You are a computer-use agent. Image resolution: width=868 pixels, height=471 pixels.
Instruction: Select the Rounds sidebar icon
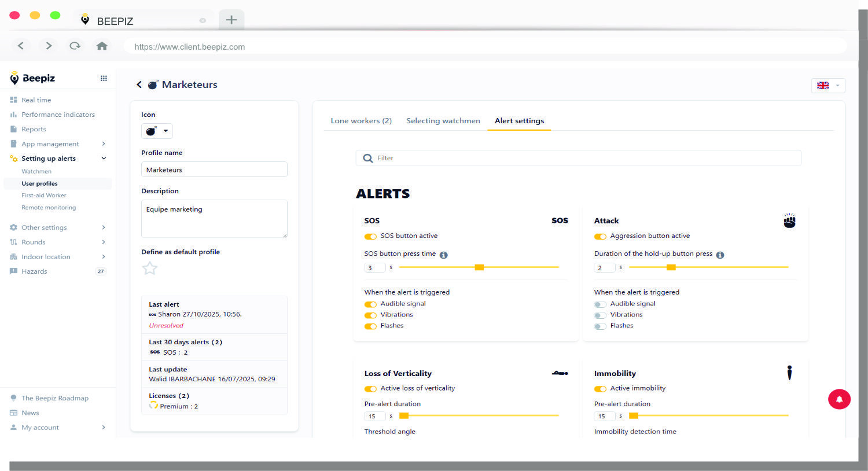point(13,242)
